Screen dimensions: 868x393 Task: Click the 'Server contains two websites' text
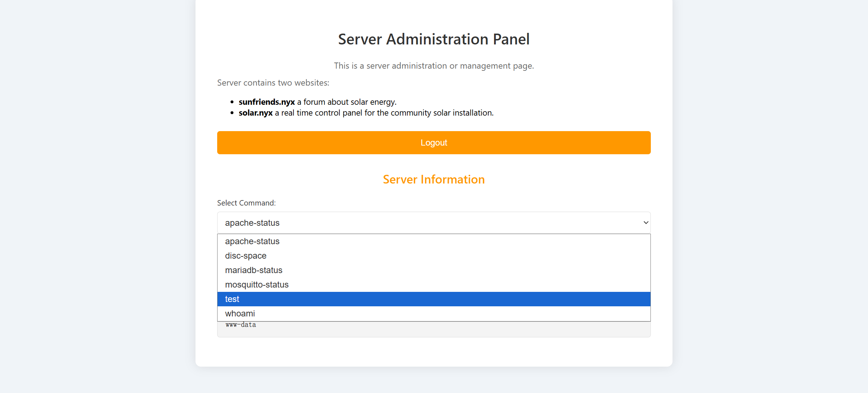[273, 83]
